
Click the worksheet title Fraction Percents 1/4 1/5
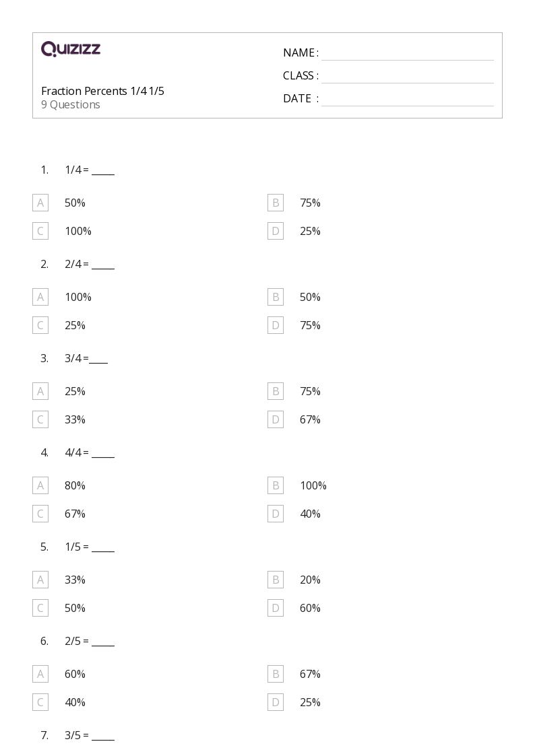pyautogui.click(x=102, y=91)
